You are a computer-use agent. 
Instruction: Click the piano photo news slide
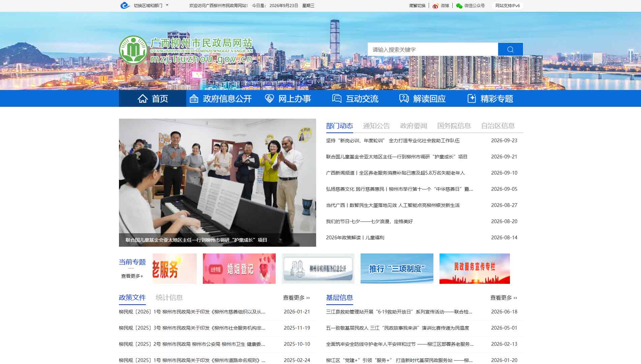(x=217, y=182)
